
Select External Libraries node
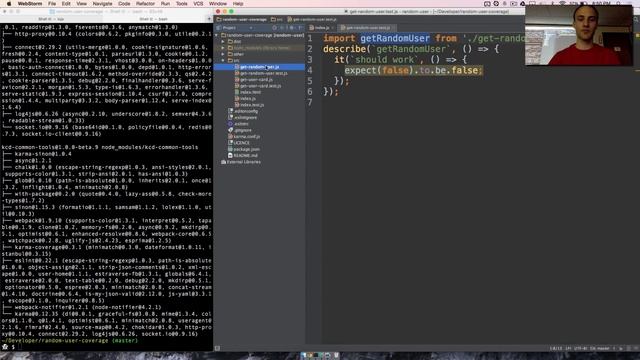point(244,162)
